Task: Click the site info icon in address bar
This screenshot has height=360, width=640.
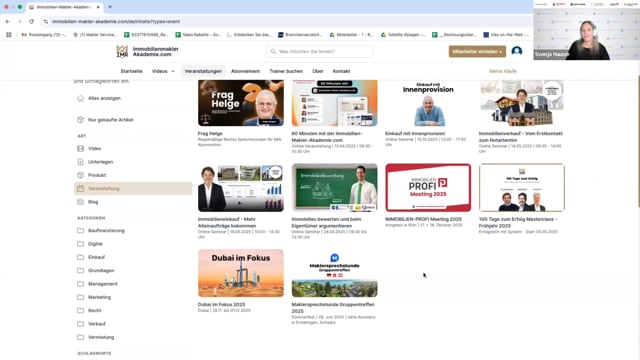Action: (x=46, y=21)
